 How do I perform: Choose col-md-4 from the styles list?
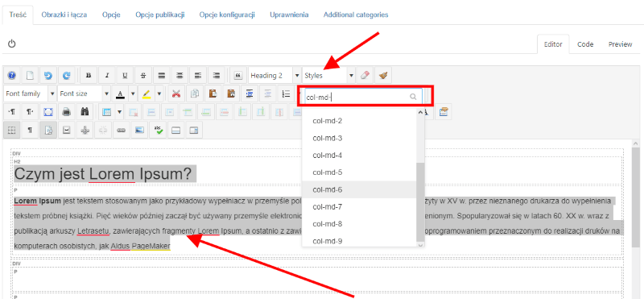point(359,156)
